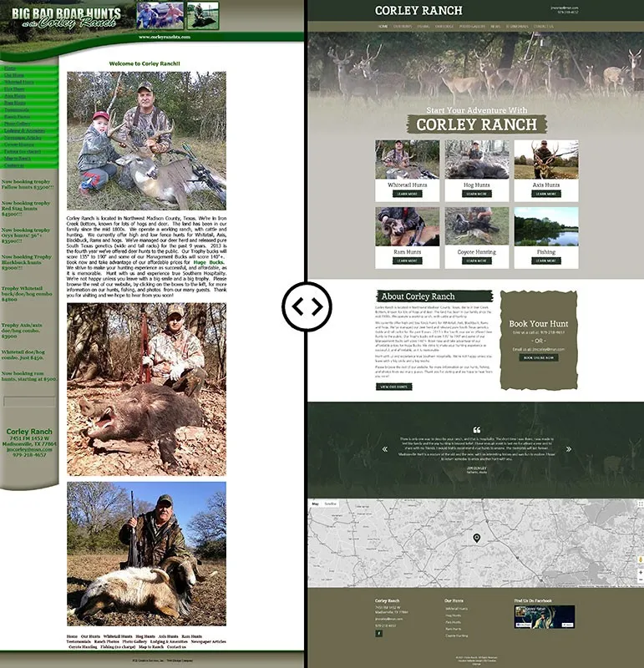Click the footer Facebook icon
The height and width of the screenshot is (668, 644).
[x=378, y=634]
